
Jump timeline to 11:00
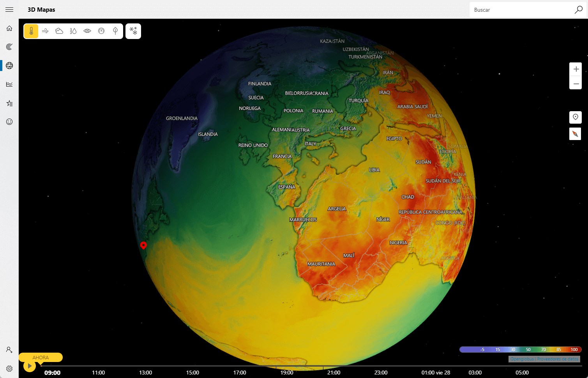[98, 373]
